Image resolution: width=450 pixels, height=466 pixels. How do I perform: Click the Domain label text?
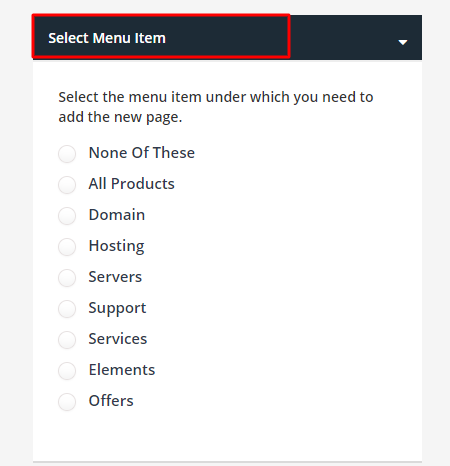[117, 215]
